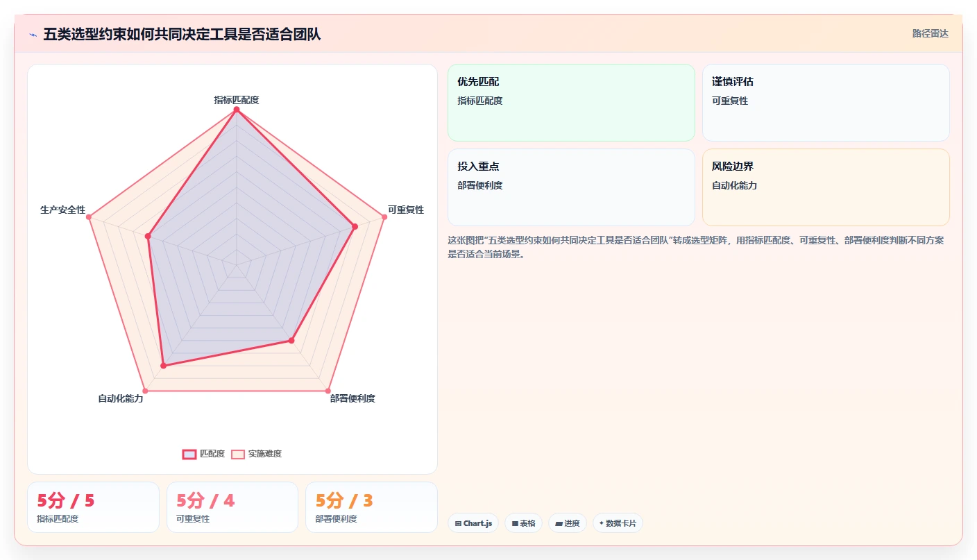Click the 匹配度 data point on the 生产安全性 axis
Viewport: 977px width, 560px height.
(148, 236)
